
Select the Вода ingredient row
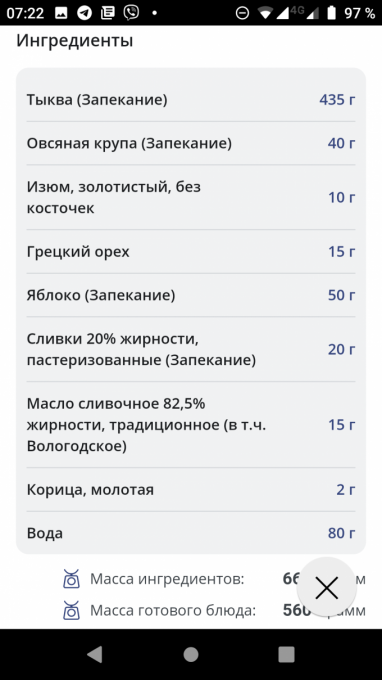(x=191, y=533)
